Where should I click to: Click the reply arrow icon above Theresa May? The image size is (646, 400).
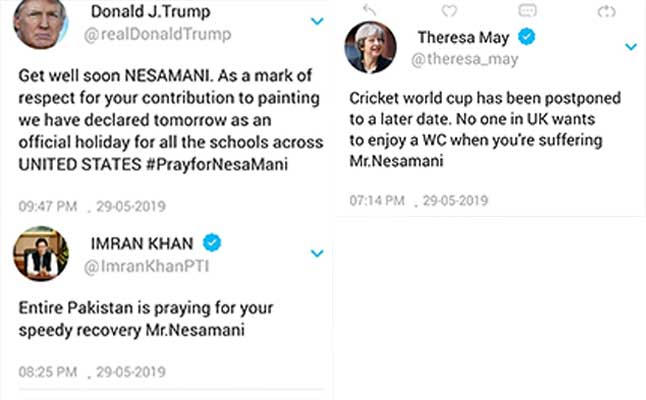pos(369,9)
